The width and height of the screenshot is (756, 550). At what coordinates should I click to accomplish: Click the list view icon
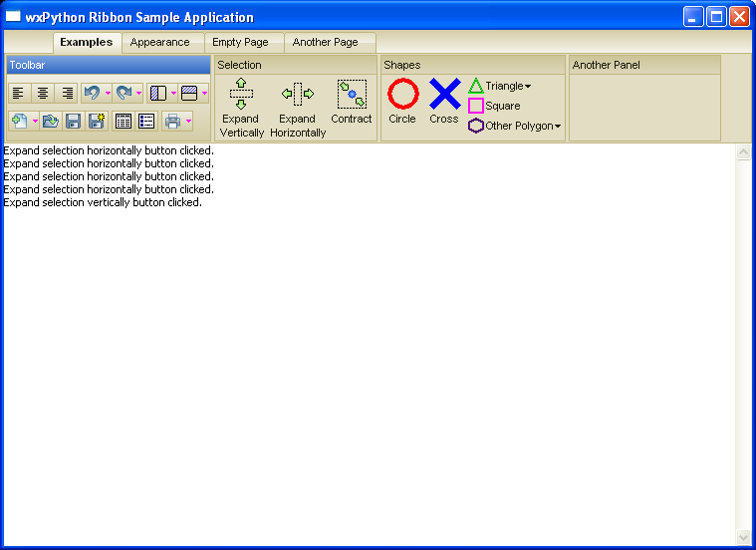(x=146, y=122)
